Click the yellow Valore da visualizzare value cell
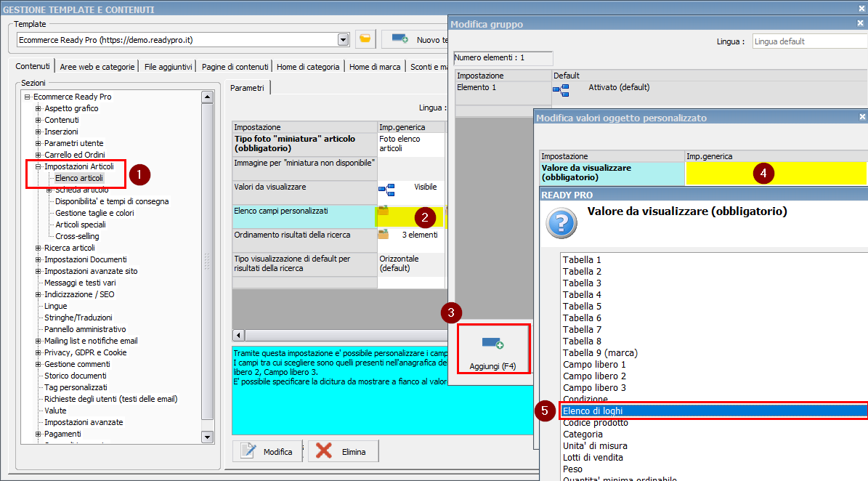The width and height of the screenshot is (868, 481). [776, 173]
